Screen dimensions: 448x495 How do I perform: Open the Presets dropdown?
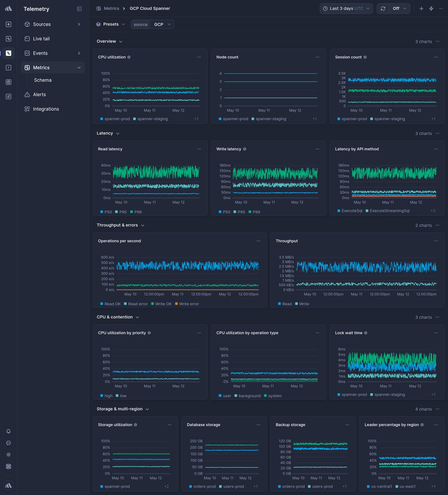coord(111,24)
